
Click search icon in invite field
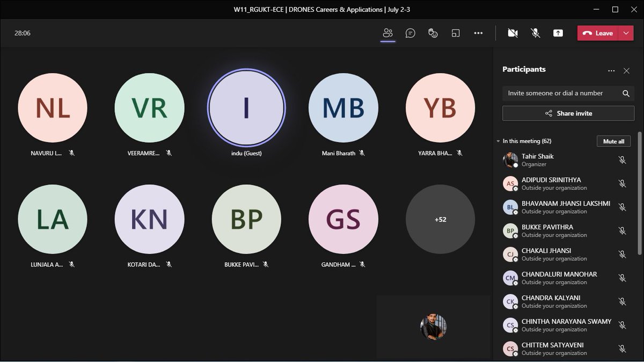[626, 93]
